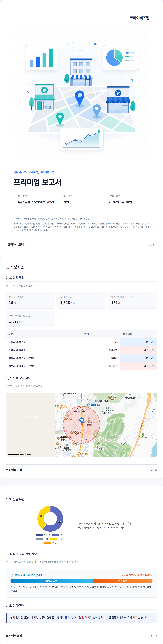
Task: Click the 현대그레이스 아파트 marker
Action: click(89, 419)
